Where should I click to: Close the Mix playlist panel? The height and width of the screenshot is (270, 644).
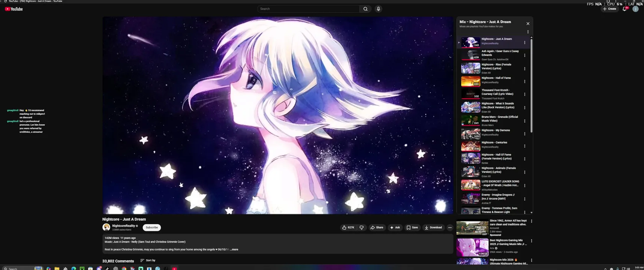[528, 24]
